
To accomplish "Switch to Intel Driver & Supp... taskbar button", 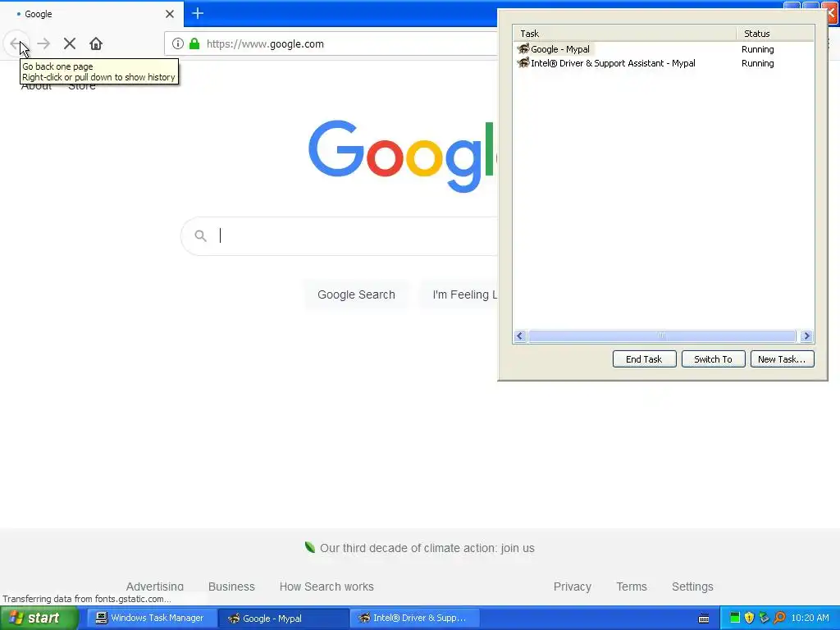I will [414, 618].
